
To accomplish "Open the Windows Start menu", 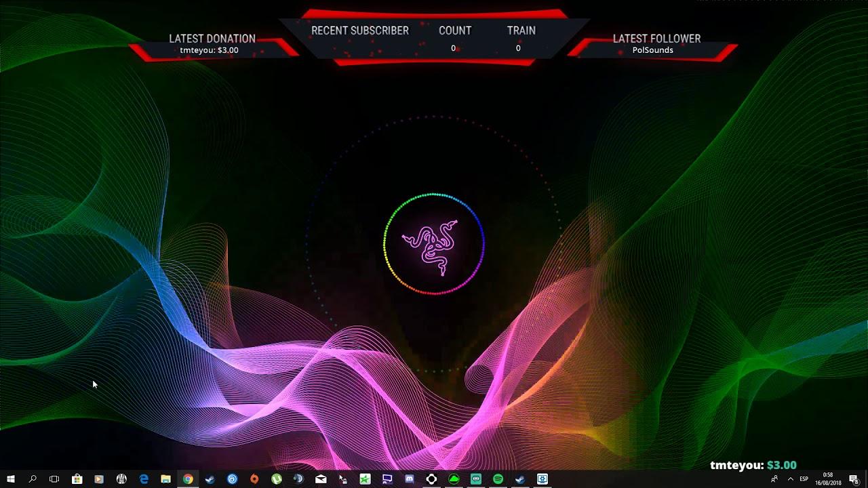I will [11, 479].
